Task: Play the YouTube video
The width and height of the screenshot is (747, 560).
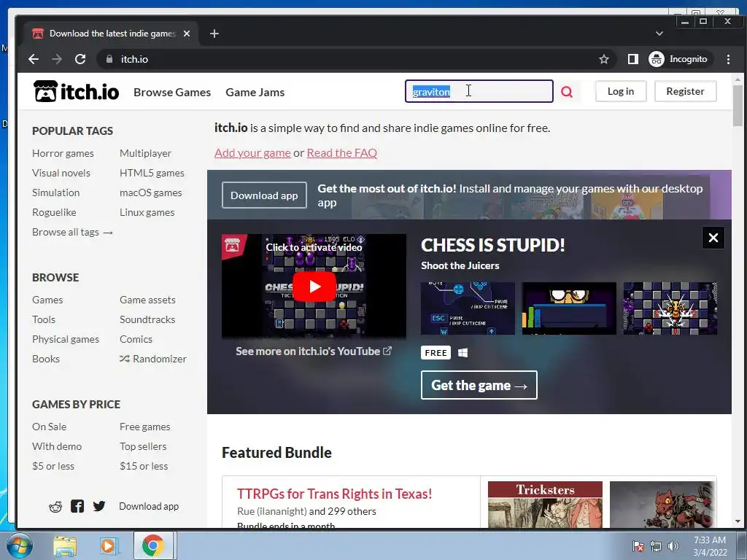Action: pos(314,286)
